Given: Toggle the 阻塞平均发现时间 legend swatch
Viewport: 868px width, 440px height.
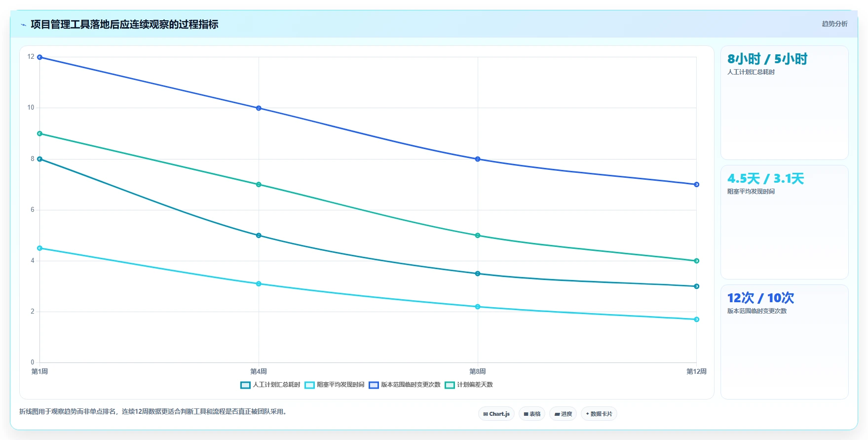Looking at the screenshot, I should coord(309,385).
